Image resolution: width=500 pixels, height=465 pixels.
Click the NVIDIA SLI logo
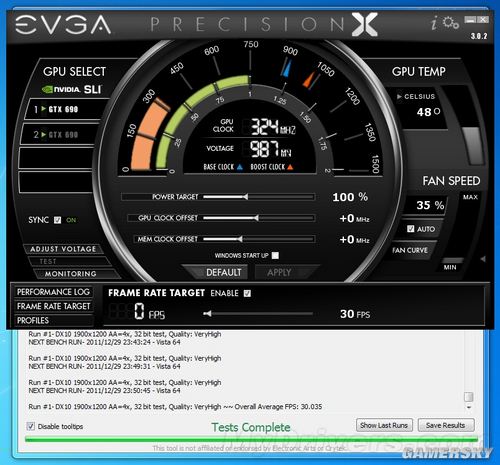point(71,89)
